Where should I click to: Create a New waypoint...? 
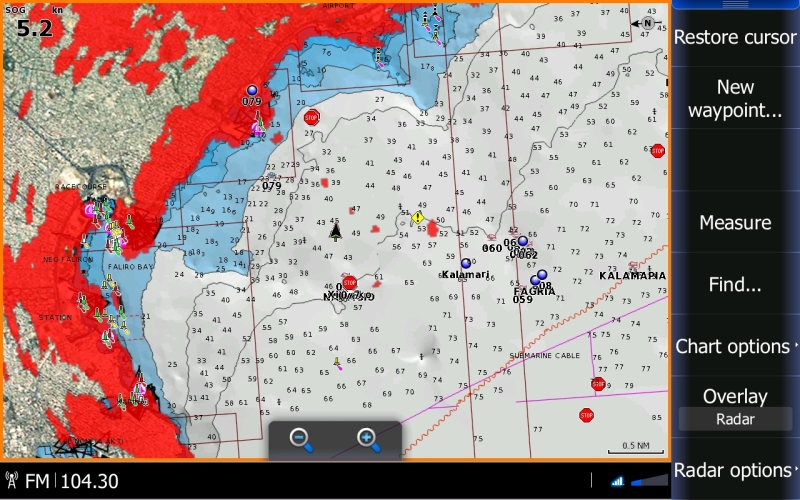point(735,98)
